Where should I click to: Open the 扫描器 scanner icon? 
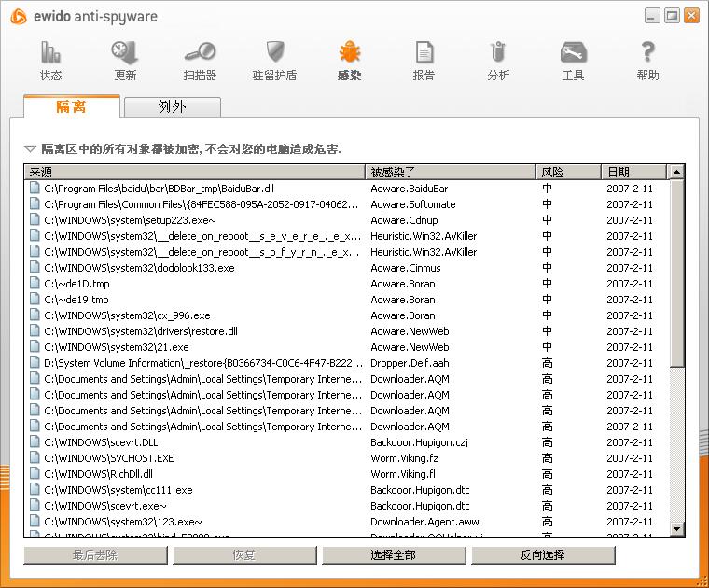click(x=200, y=52)
